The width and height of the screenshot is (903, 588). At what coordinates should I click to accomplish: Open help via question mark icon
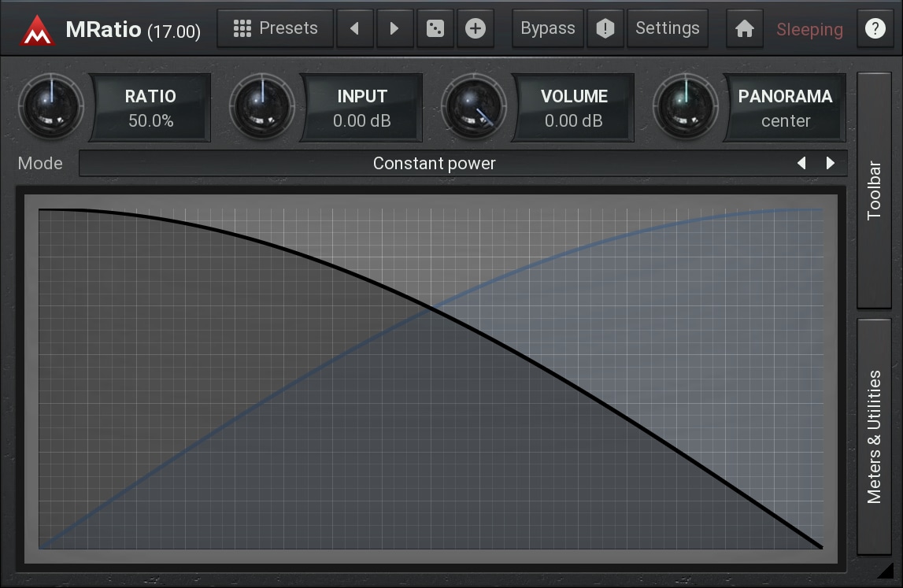coord(875,29)
